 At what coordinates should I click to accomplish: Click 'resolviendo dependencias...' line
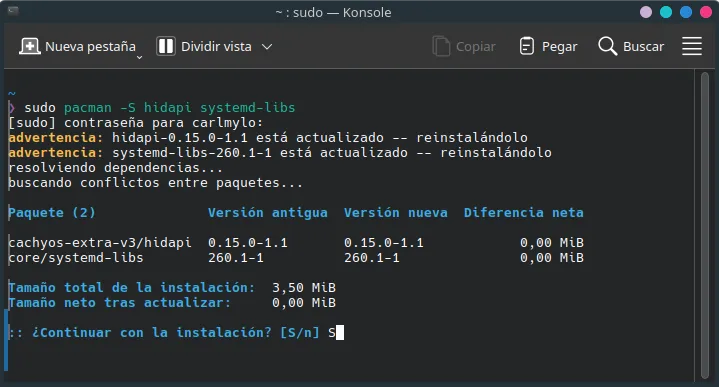pos(116,168)
